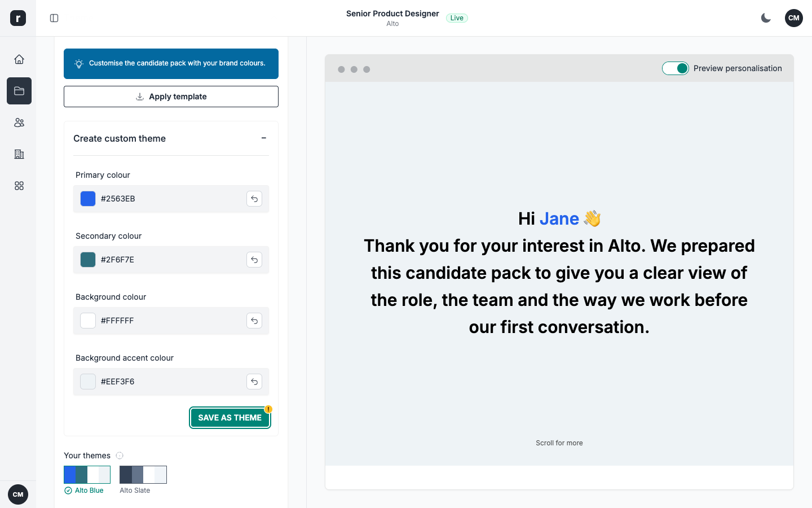
Task: Open the Background colour swatch picker
Action: 88,321
